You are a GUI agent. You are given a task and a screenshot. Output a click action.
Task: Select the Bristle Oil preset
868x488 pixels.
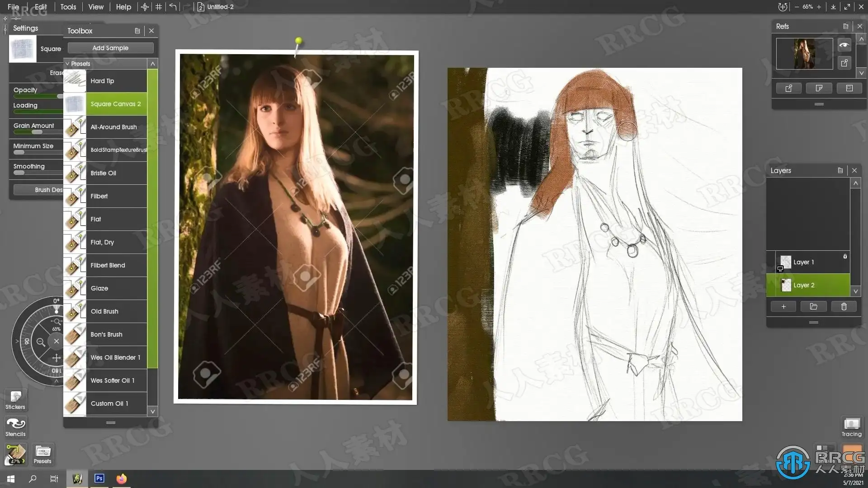(x=105, y=173)
